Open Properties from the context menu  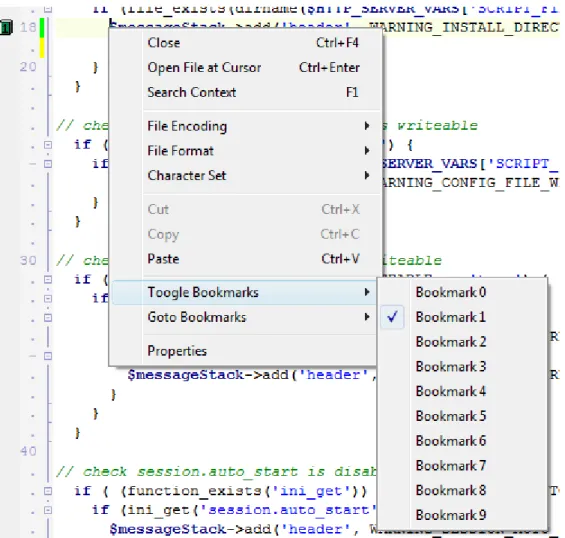245,351
